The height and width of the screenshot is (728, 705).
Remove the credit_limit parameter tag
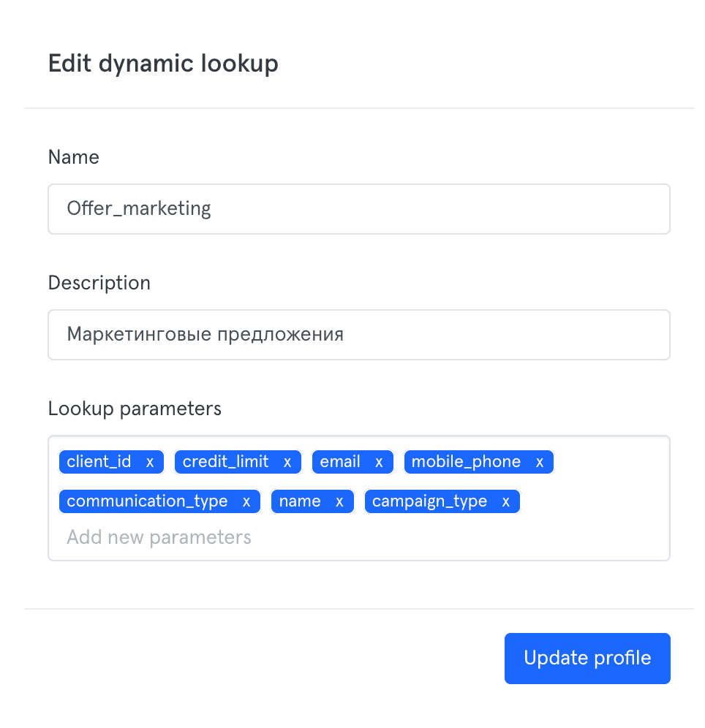tap(287, 463)
